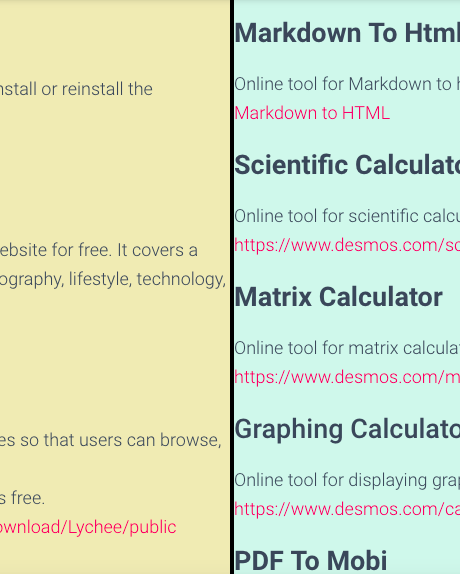Click the 'Online tool for Markdown' description
Image resolution: width=460 pixels, height=574 pixels.
[347, 84]
